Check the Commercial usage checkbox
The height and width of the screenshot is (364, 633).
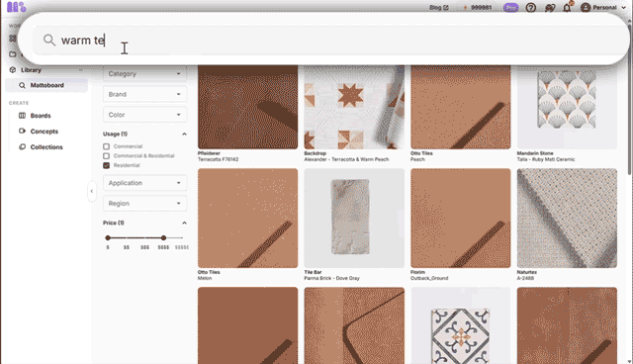pyautogui.click(x=106, y=146)
